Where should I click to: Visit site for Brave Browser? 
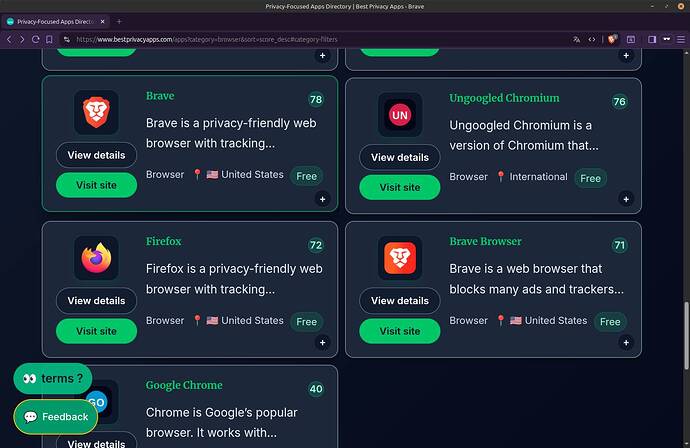[400, 331]
